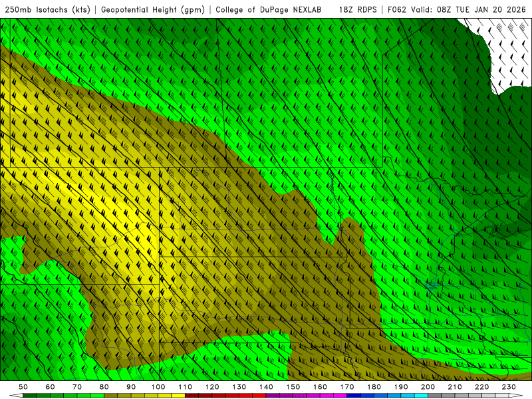The height and width of the screenshot is (399, 532).
Task: Click the '150' colorbar scale label
Action: (x=293, y=387)
